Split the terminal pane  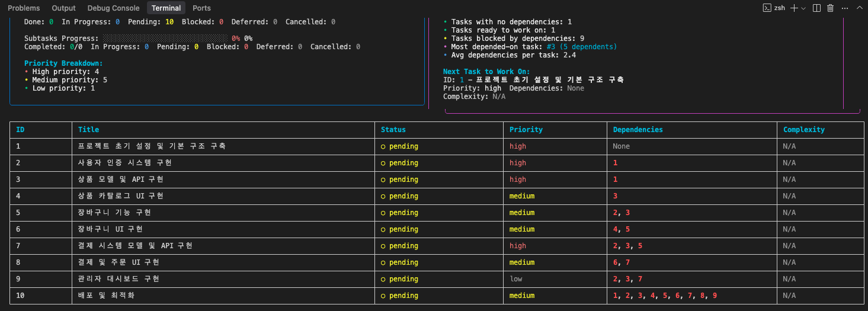[x=816, y=8]
